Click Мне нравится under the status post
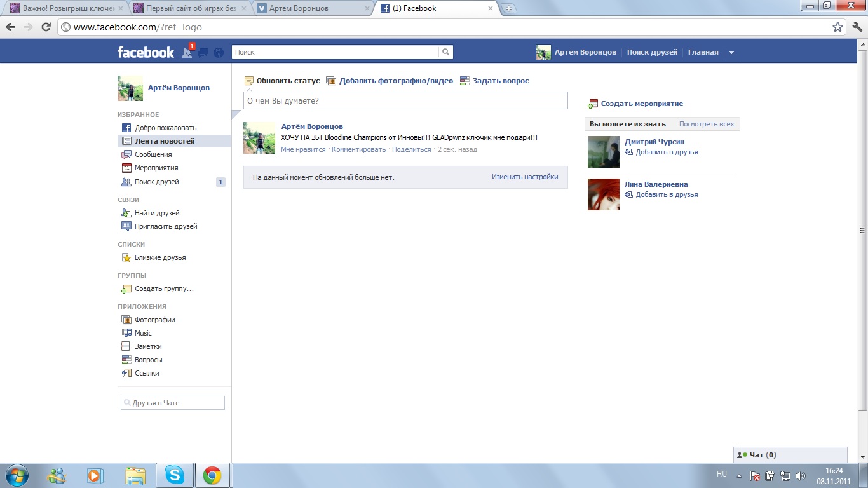This screenshot has height=488, width=868. coord(303,149)
